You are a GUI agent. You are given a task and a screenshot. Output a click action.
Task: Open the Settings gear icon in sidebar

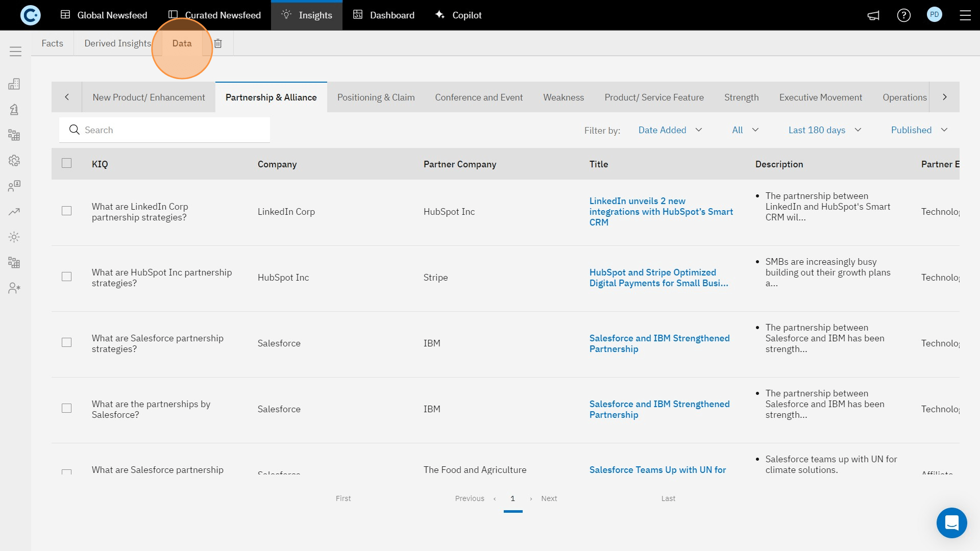[14, 160]
